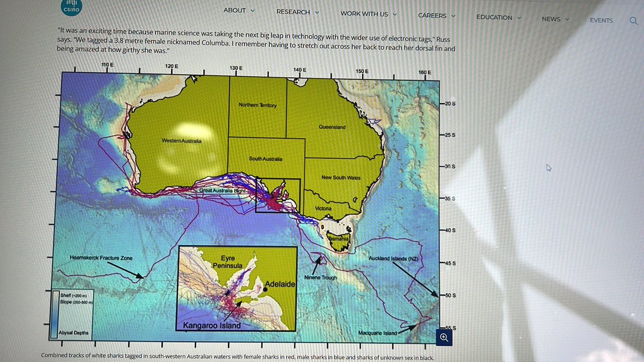Viewport: 644px width, 362px height.
Task: Click the Kangaroo Island inset map
Action: [x=237, y=288]
